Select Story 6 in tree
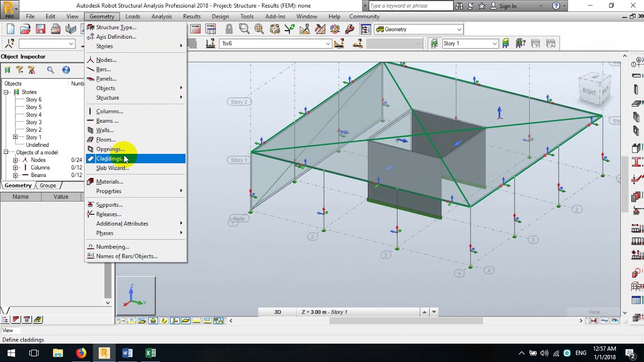 pyautogui.click(x=34, y=100)
